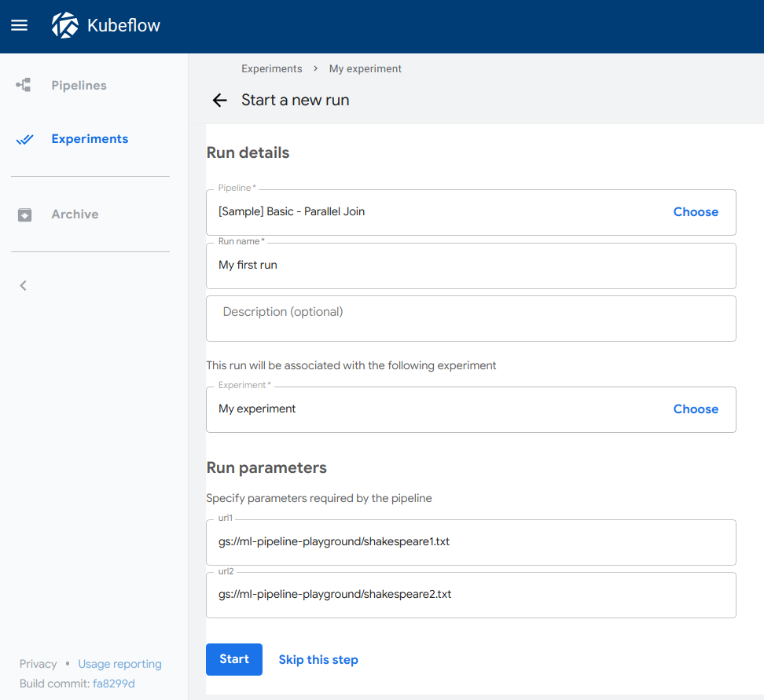Open Pipelines from the side navigation
This screenshot has height=700, width=764.
click(x=79, y=85)
